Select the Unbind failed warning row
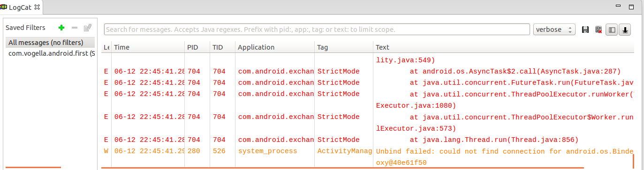The height and width of the screenshot is (170, 644). point(368,156)
